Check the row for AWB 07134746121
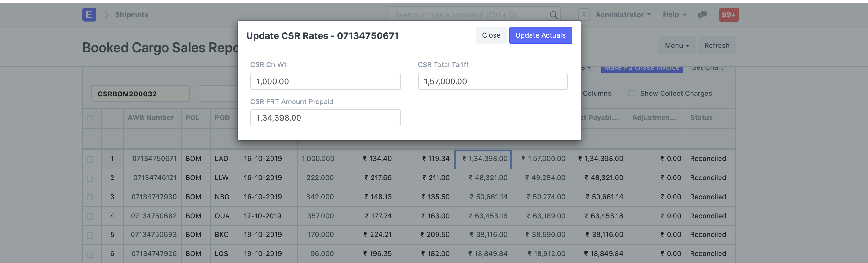The width and height of the screenshot is (868, 263). [x=90, y=178]
